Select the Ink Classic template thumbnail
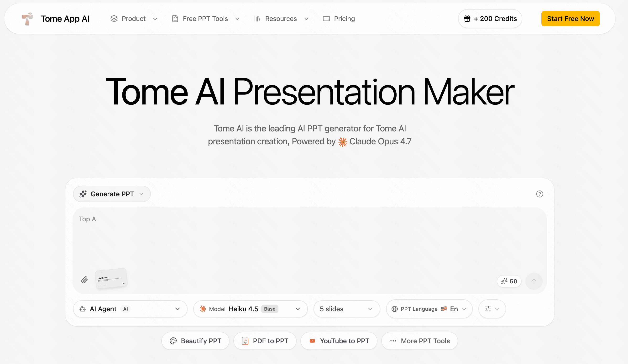Image resolution: width=628 pixels, height=364 pixels. [111, 279]
